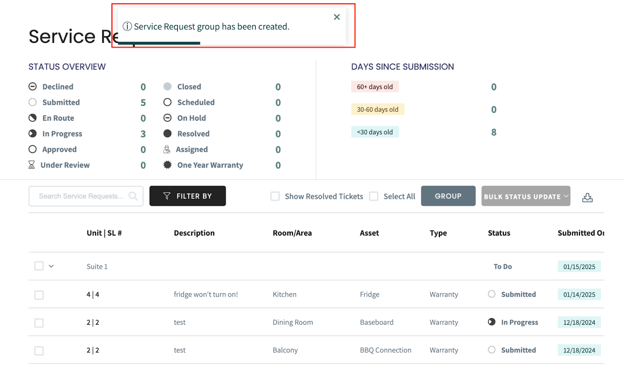Click the Balcony room cell

pyautogui.click(x=285, y=350)
